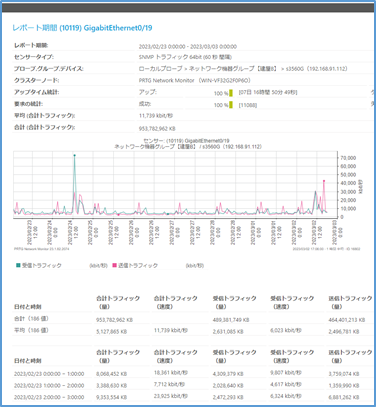Select the 489,381,749 KB total received cell
This screenshot has width=376, height=407.
(x=231, y=320)
